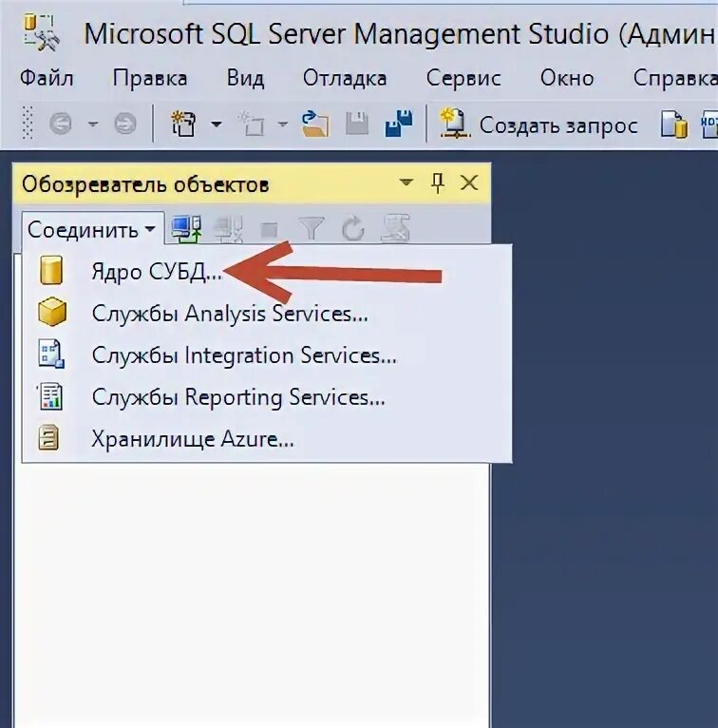Open the Файл menu
Screen dimensions: 718x728
pyautogui.click(x=47, y=78)
